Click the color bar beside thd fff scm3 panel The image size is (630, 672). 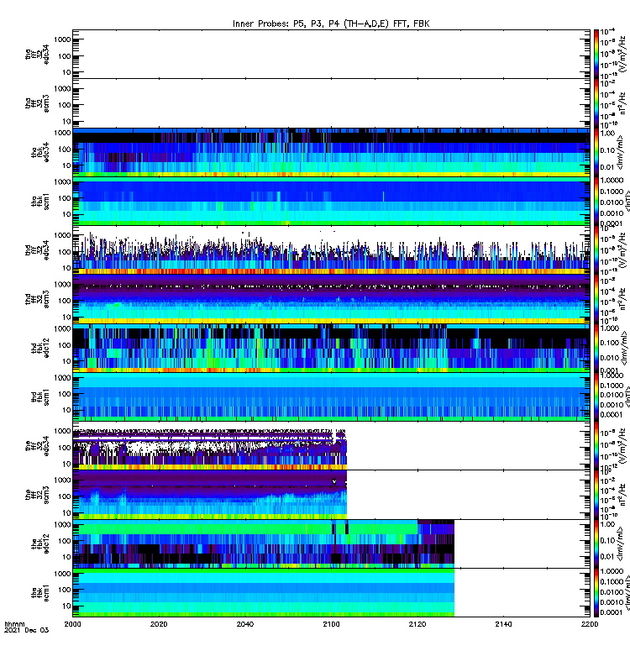click(x=596, y=299)
